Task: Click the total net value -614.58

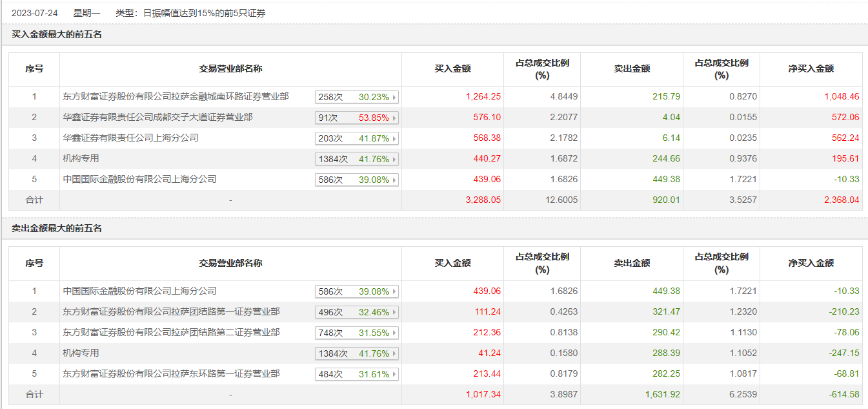Action: tap(843, 394)
